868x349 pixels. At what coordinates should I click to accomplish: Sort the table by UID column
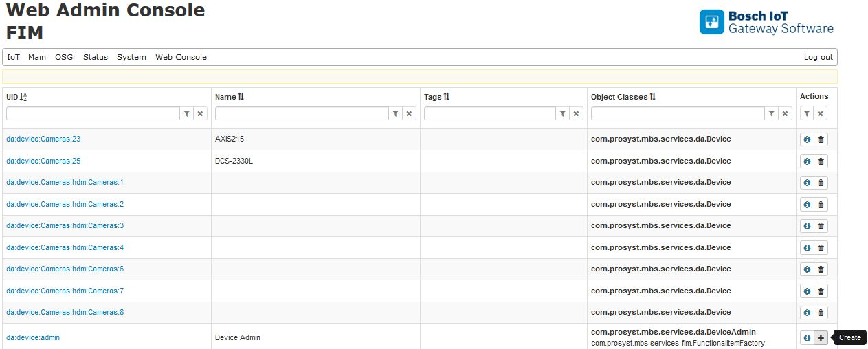(x=17, y=97)
